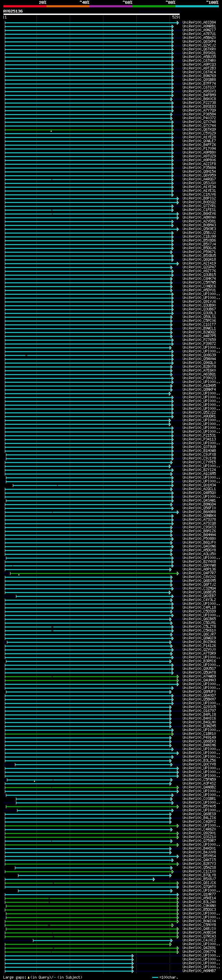
Task: Select label UniRef100_B7FF74
Action: [199, 84]
